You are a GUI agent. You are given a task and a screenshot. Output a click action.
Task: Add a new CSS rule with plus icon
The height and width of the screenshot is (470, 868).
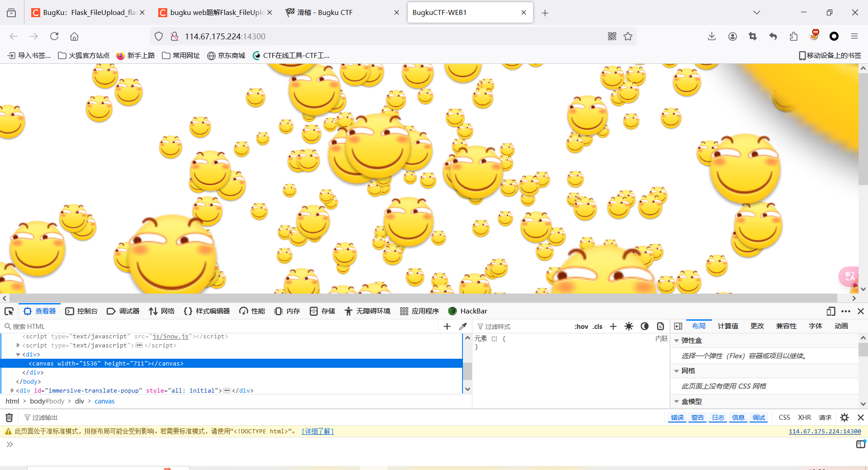(613, 326)
